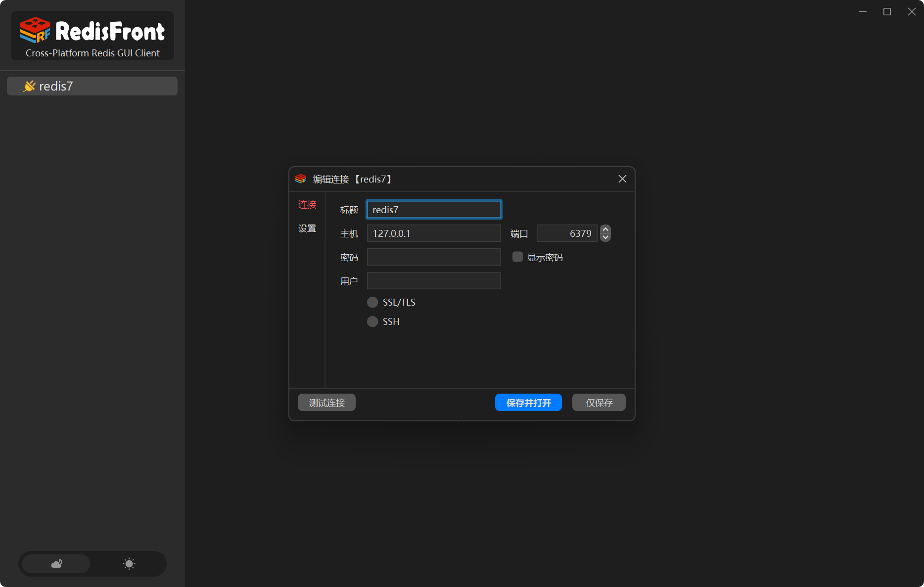The image size is (924, 587).
Task: Increase port number with up arrow
Action: 605,229
